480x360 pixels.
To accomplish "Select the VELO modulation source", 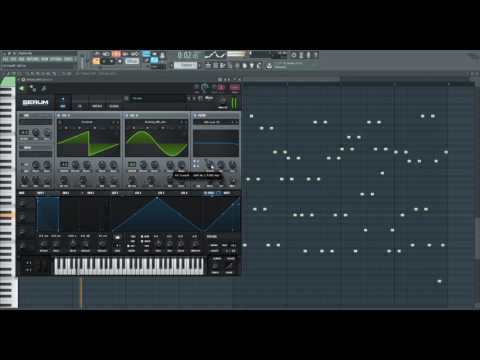I will [210, 193].
